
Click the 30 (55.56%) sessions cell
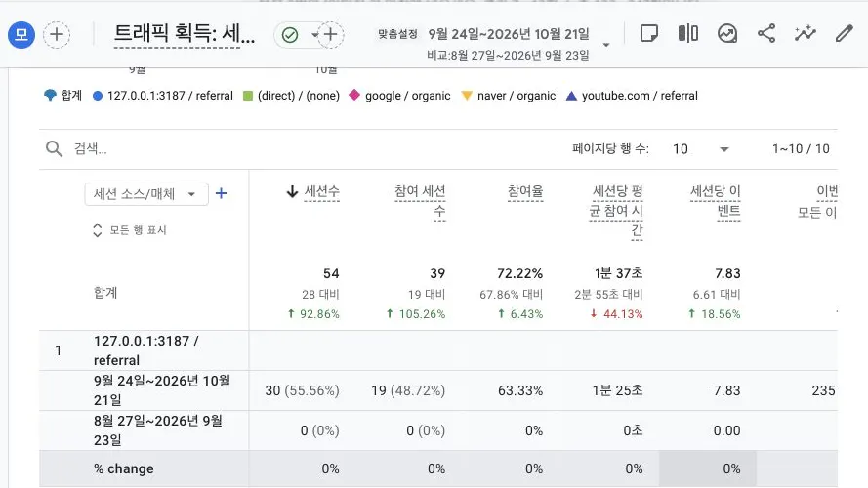302,390
